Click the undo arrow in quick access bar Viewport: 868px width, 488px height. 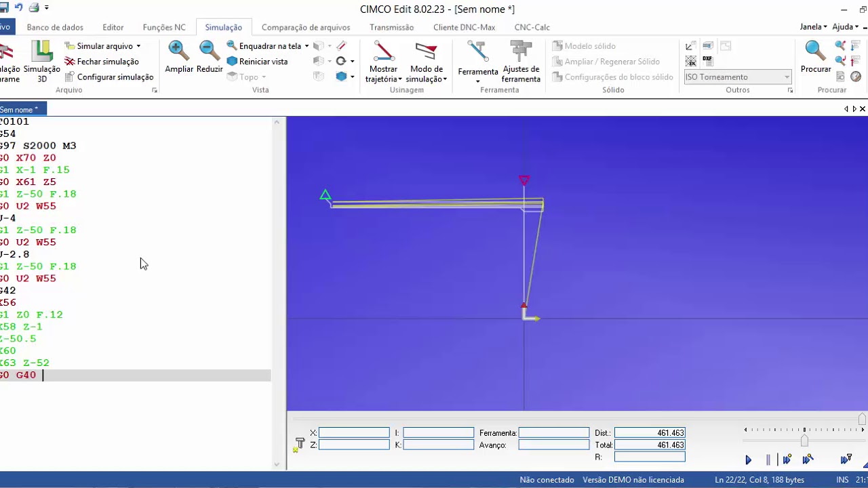click(18, 8)
